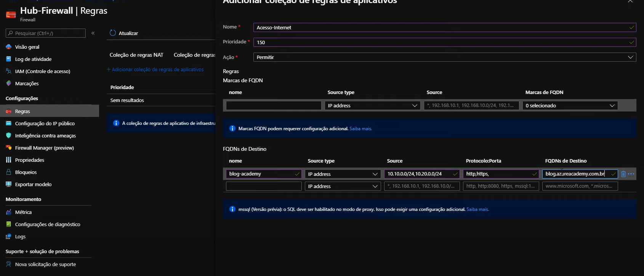Click the Protocolo:Porta field http,https
This screenshot has height=276, width=644.
pos(501,174)
